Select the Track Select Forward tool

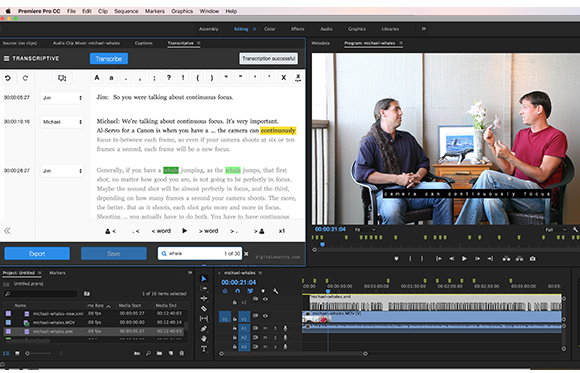click(204, 288)
